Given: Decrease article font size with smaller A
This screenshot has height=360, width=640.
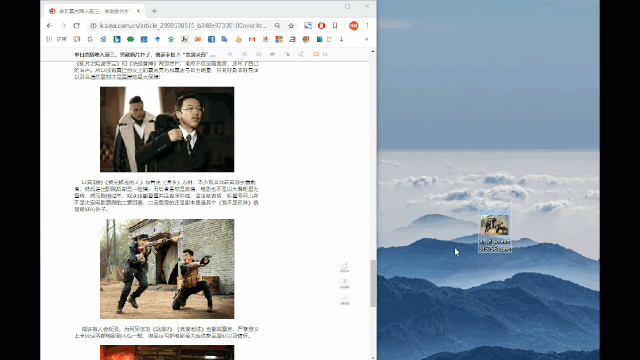Looking at the screenshot, I should click(x=230, y=54).
